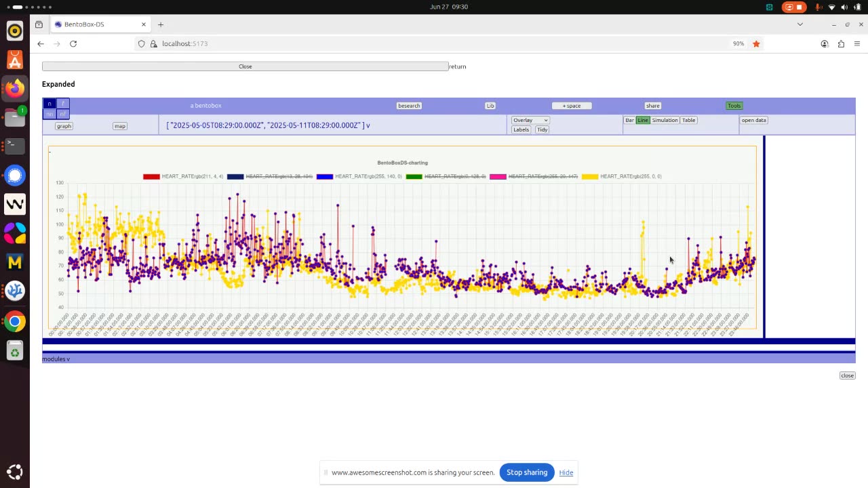Toggle green HEART_RATE rgb(0, 128, 0) series
Viewport: 868px width, 488px height.
click(x=446, y=176)
